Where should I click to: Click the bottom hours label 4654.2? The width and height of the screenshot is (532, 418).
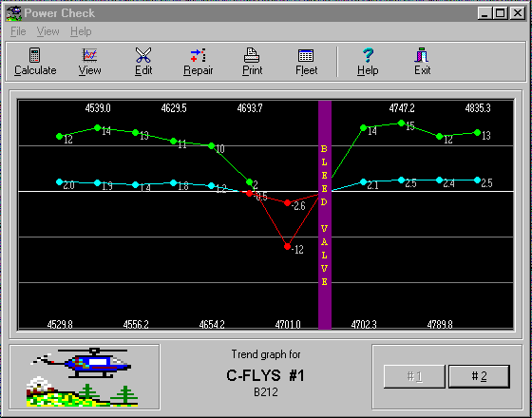pyautogui.click(x=212, y=325)
